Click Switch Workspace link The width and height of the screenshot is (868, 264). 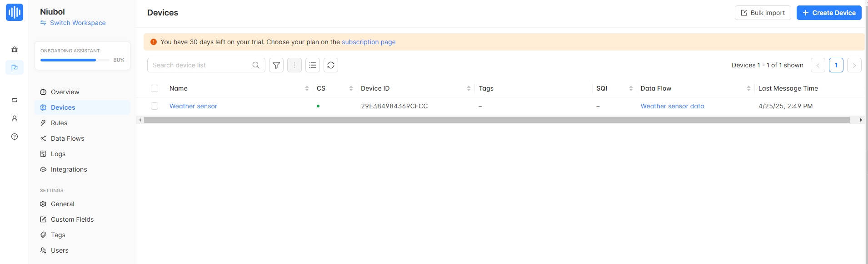click(73, 23)
